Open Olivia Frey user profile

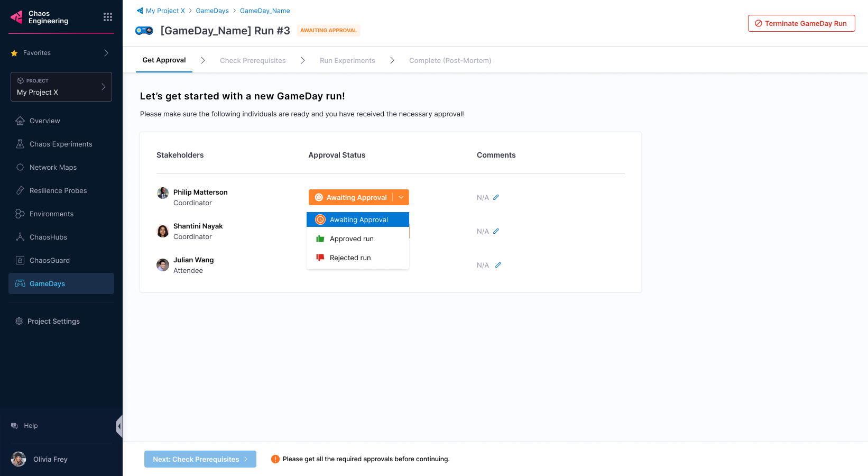click(x=50, y=459)
